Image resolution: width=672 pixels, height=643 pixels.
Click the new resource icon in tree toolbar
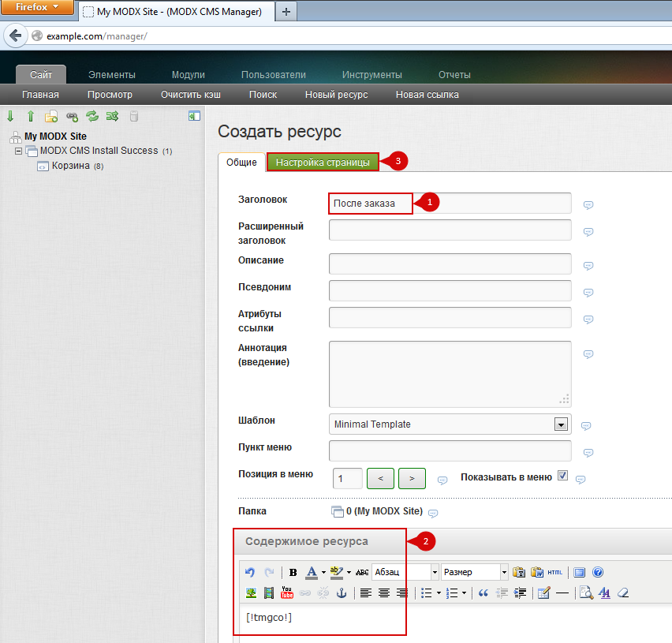click(51, 116)
